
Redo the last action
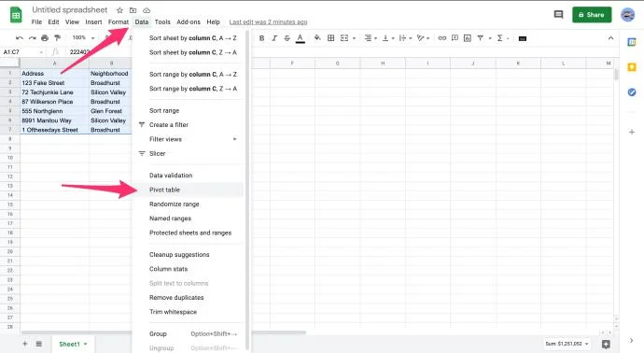[32, 37]
